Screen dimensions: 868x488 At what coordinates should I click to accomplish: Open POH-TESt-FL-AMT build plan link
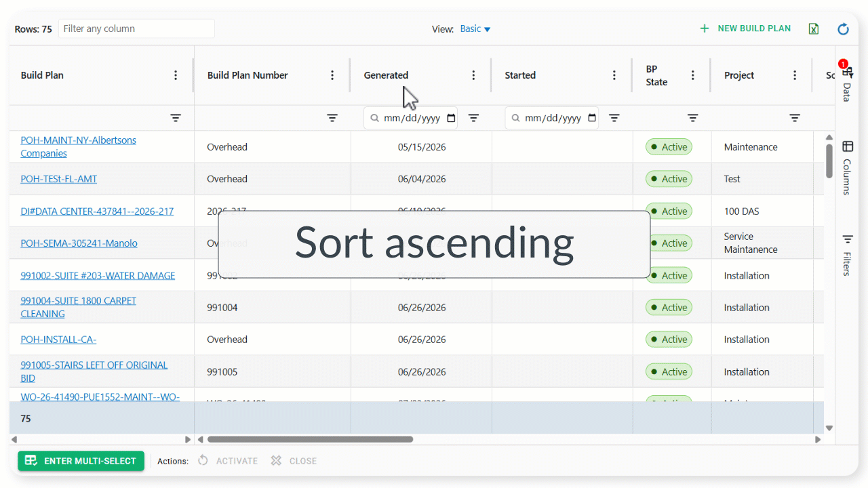tap(58, 179)
